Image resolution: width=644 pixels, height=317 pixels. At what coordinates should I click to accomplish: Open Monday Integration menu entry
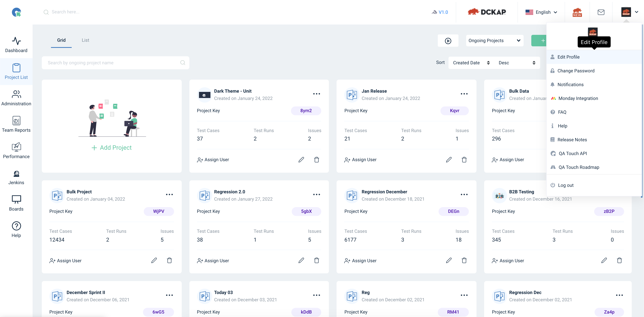click(594, 98)
